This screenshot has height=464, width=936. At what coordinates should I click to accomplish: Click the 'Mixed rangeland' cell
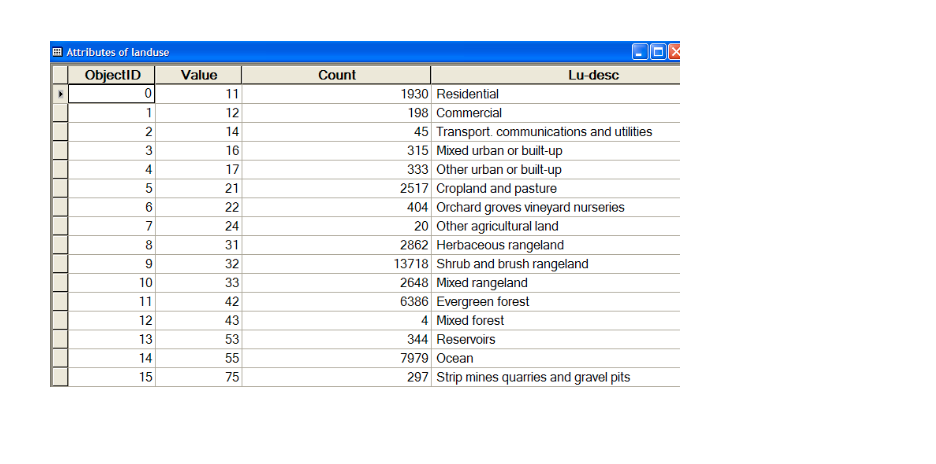[556, 282]
